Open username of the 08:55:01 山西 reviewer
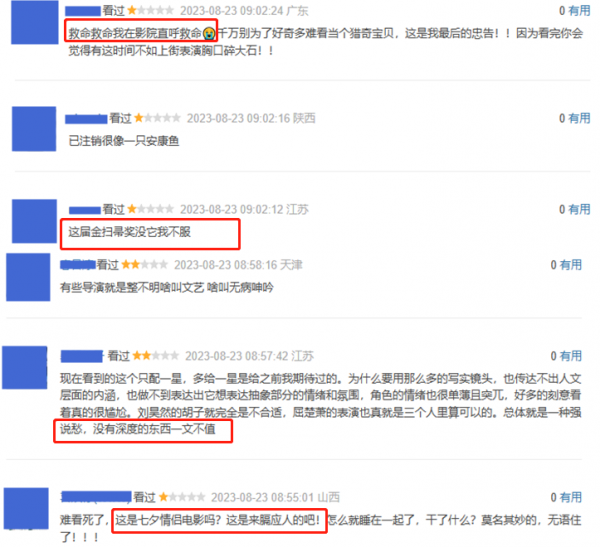This screenshot has height=547, width=600. [96, 497]
